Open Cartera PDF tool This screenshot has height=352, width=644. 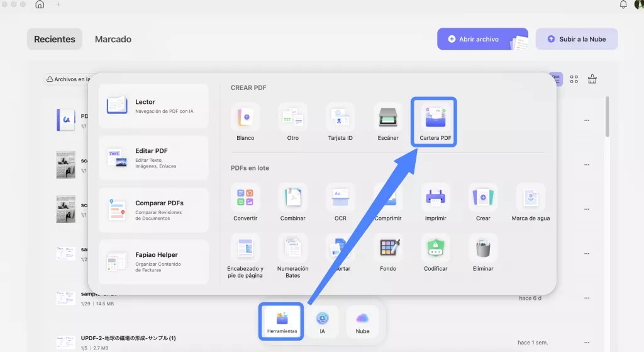click(435, 123)
